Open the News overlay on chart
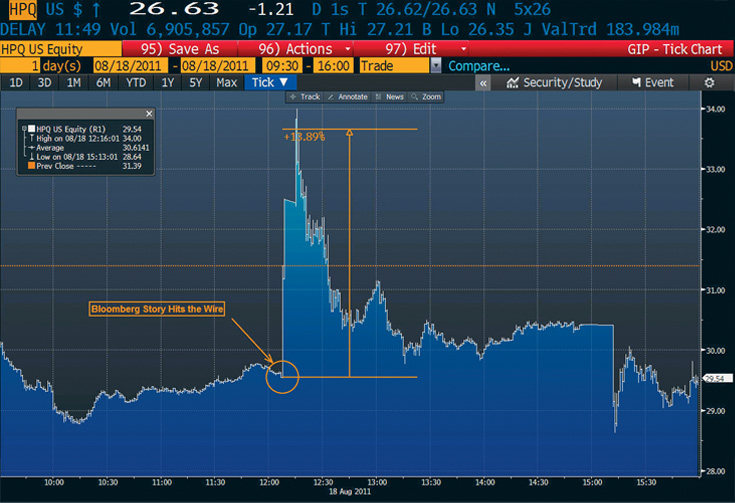 [391, 97]
